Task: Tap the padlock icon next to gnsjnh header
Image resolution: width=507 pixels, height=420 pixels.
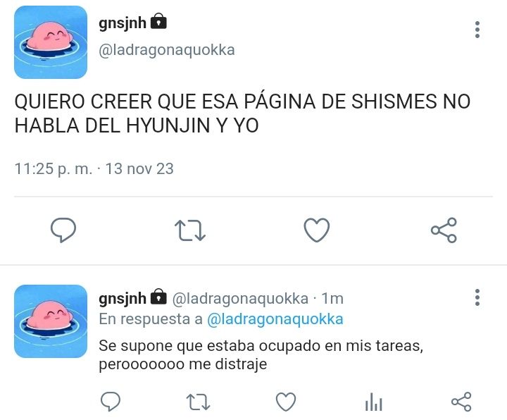Action: point(158,21)
